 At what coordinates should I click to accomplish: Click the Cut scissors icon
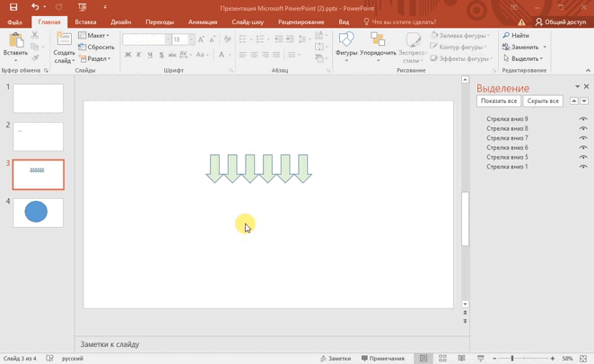[35, 35]
